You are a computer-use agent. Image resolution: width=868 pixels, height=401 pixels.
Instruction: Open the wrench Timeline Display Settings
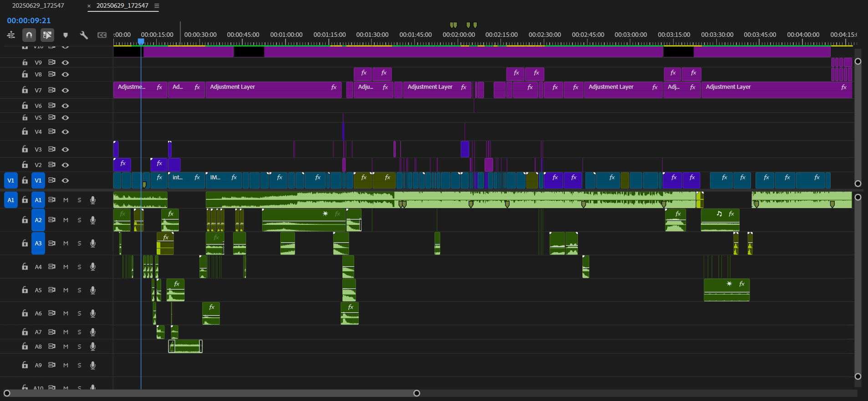pos(84,35)
